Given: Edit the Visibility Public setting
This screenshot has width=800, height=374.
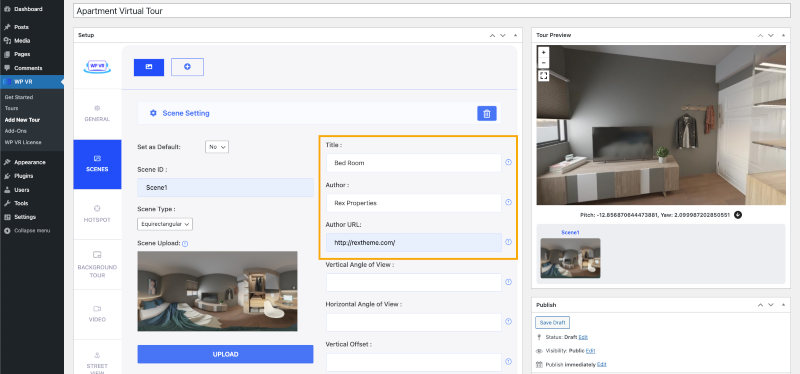Looking at the screenshot, I should pyautogui.click(x=590, y=351).
